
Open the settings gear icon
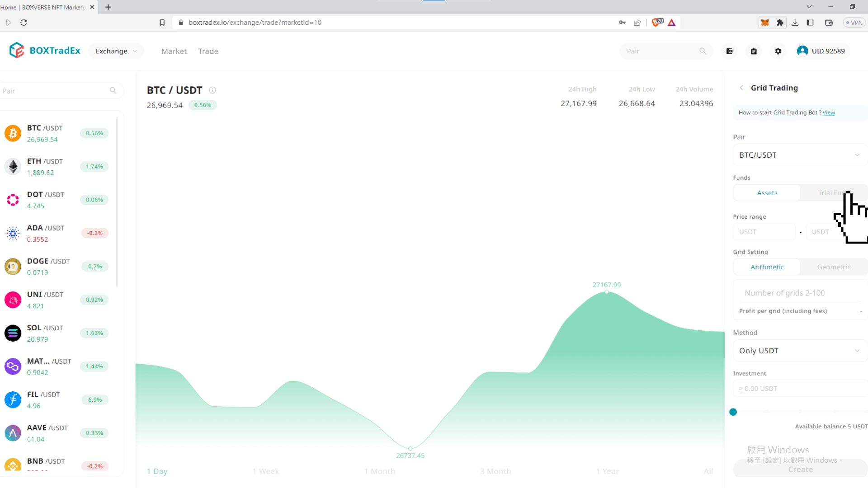coord(778,51)
